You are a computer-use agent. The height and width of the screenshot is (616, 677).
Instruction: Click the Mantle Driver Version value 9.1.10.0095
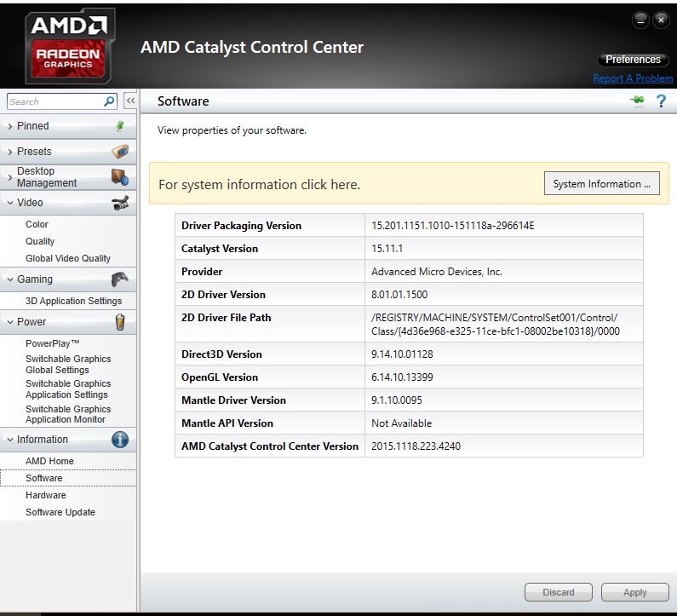tap(396, 400)
